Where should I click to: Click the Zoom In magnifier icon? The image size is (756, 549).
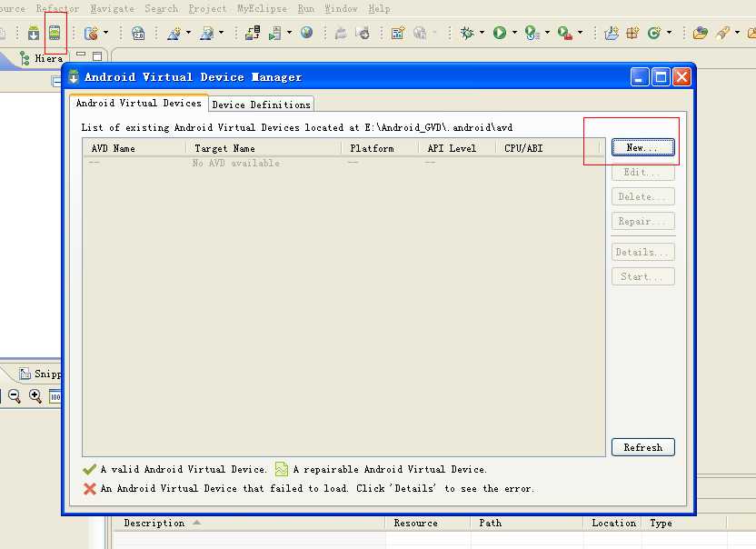tap(35, 396)
